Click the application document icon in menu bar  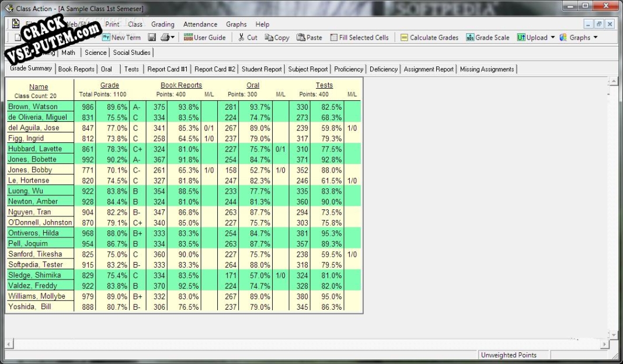click(16, 24)
